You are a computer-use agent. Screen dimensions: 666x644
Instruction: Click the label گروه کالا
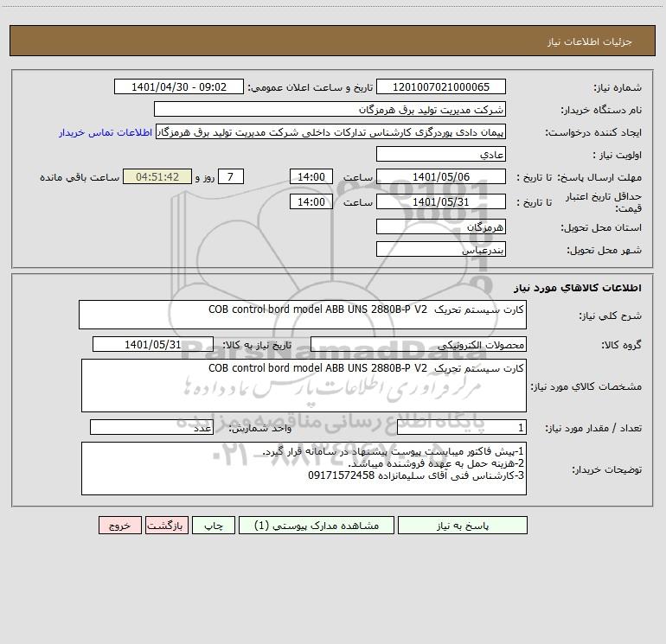click(621, 345)
